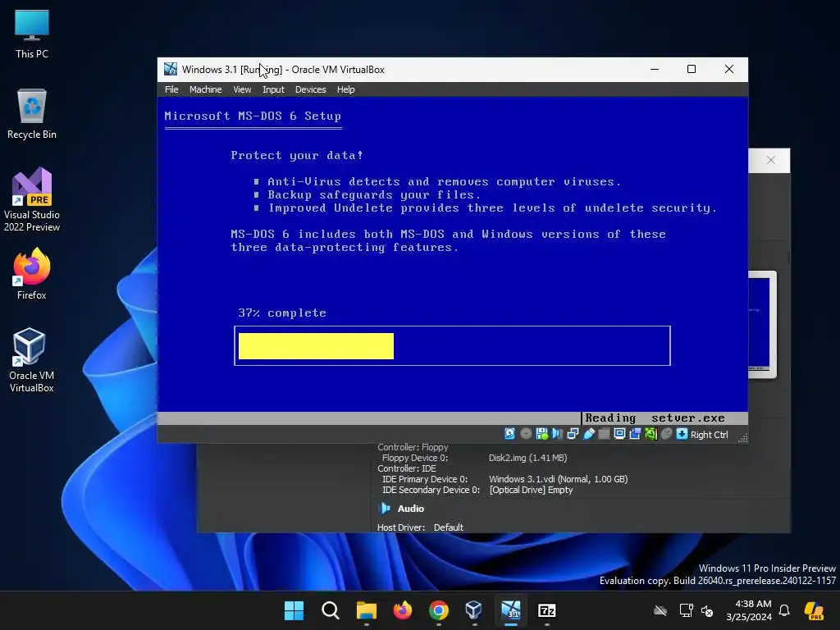This screenshot has height=630, width=840.
Task: Click the Windows 3.1 VM taskbar button
Action: [x=511, y=610]
